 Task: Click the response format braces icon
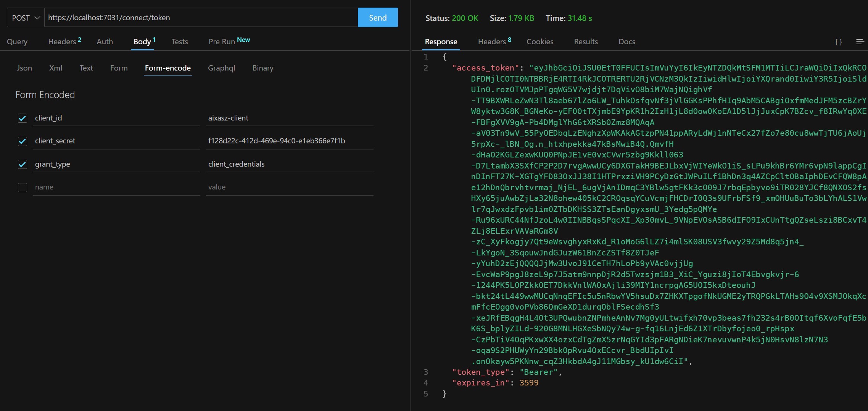click(x=839, y=42)
